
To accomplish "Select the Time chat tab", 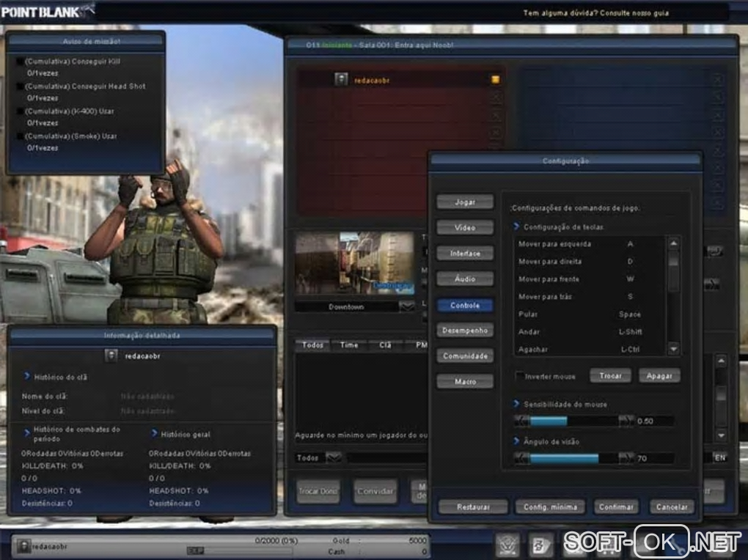I will point(349,345).
